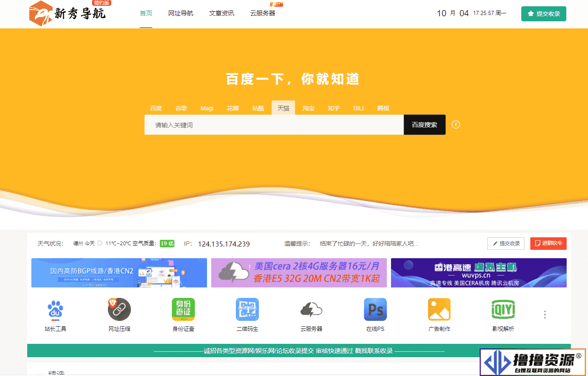Select the BILI search tab
This screenshot has height=376, width=588.
pyautogui.click(x=358, y=108)
